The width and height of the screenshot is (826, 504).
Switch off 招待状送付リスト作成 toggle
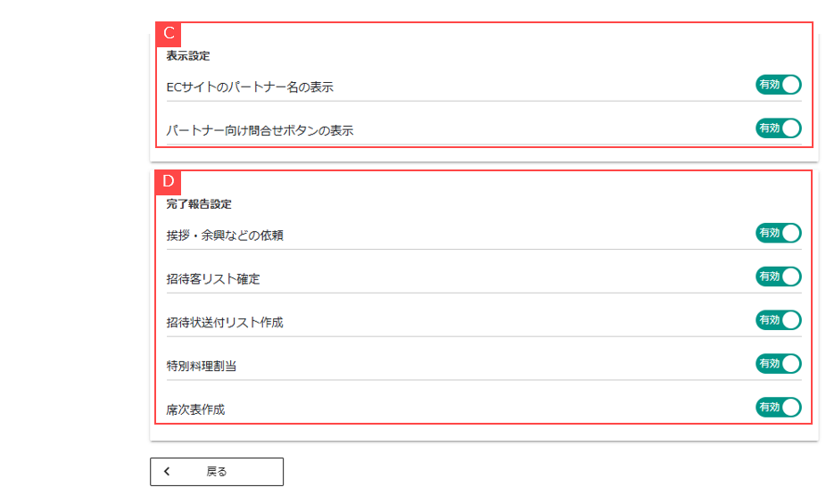click(778, 320)
